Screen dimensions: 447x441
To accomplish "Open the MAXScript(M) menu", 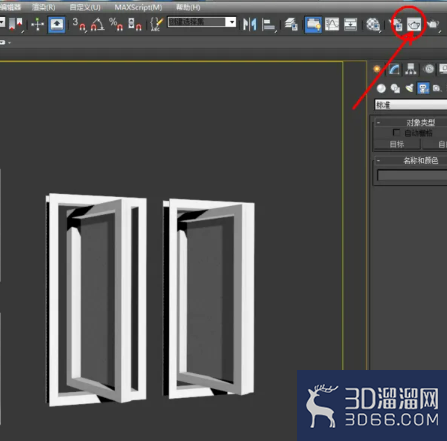I will click(138, 7).
